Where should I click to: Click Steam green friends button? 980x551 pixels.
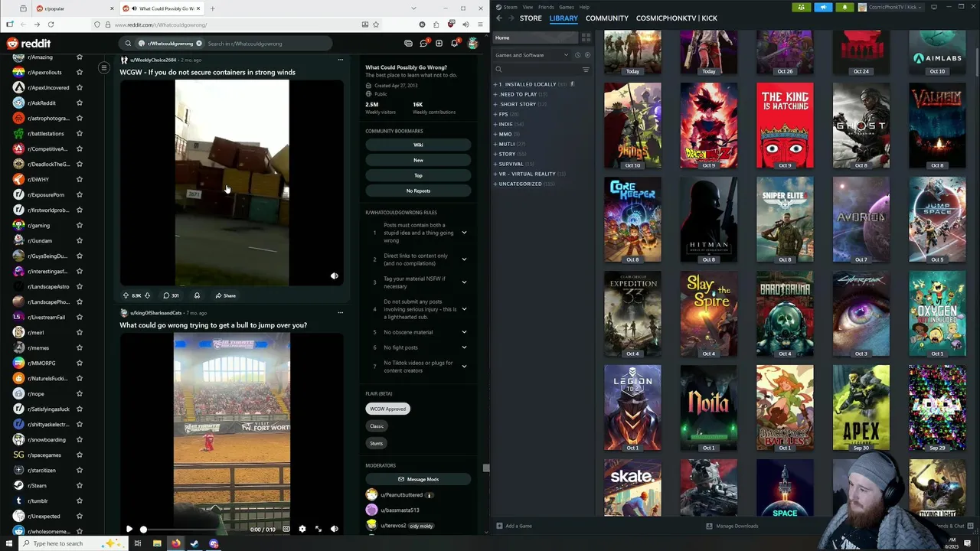[801, 7]
